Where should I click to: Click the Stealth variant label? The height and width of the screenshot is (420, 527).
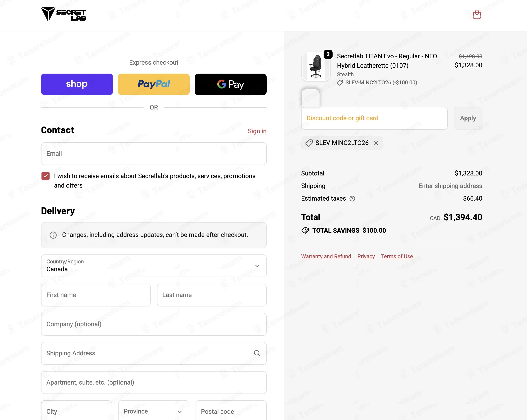(x=345, y=74)
